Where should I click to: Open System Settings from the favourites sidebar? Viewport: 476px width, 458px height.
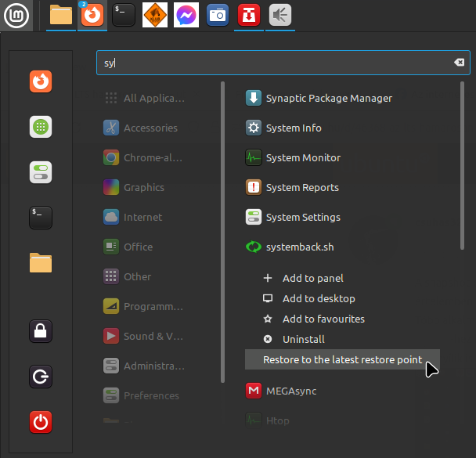click(41, 172)
